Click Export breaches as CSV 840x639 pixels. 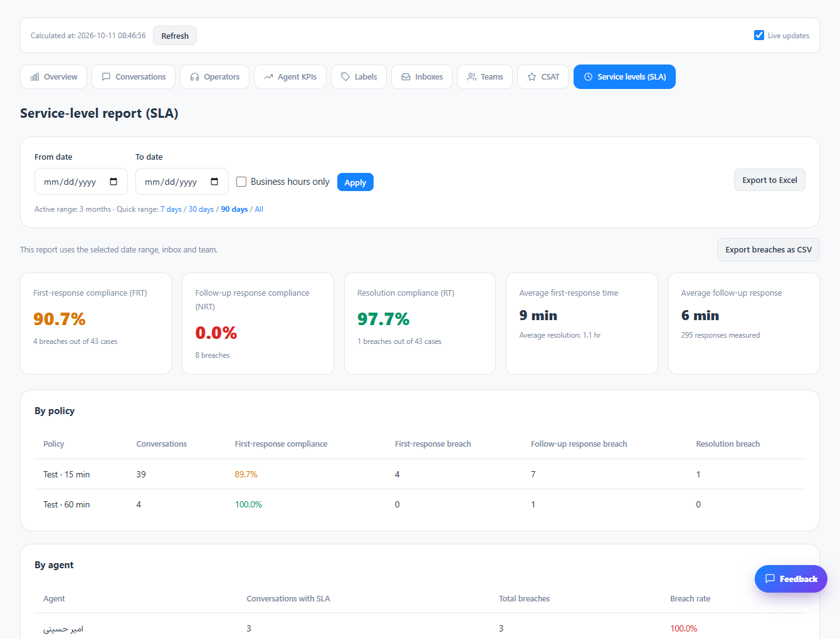(769, 249)
